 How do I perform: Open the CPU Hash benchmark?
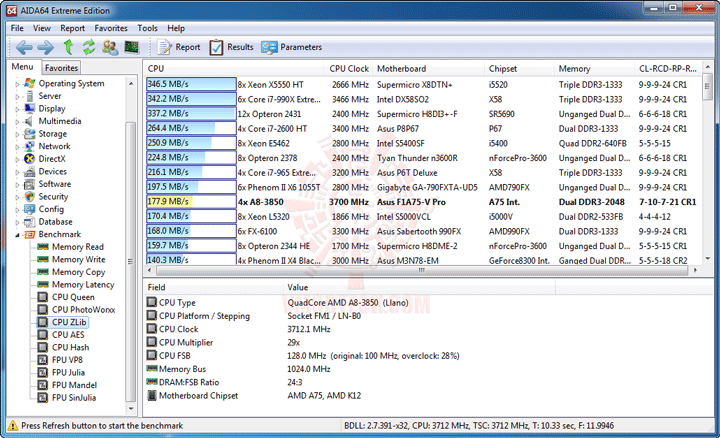coord(70,348)
